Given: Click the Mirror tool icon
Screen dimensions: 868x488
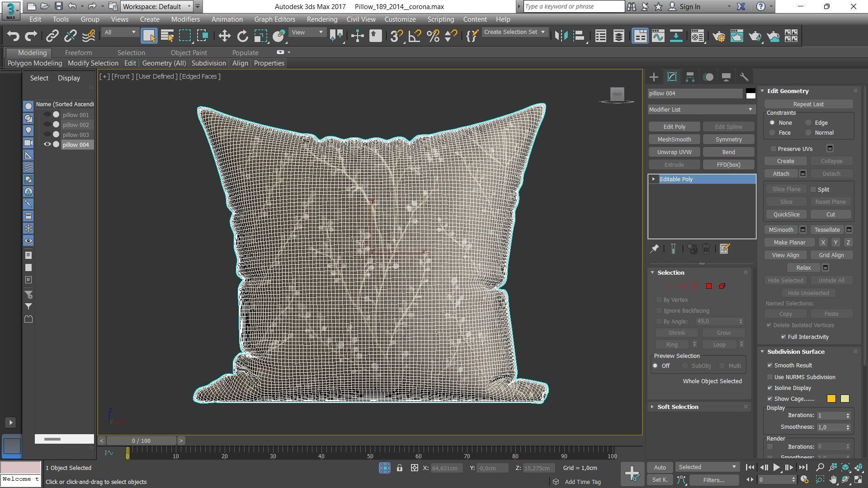Looking at the screenshot, I should click(561, 36).
